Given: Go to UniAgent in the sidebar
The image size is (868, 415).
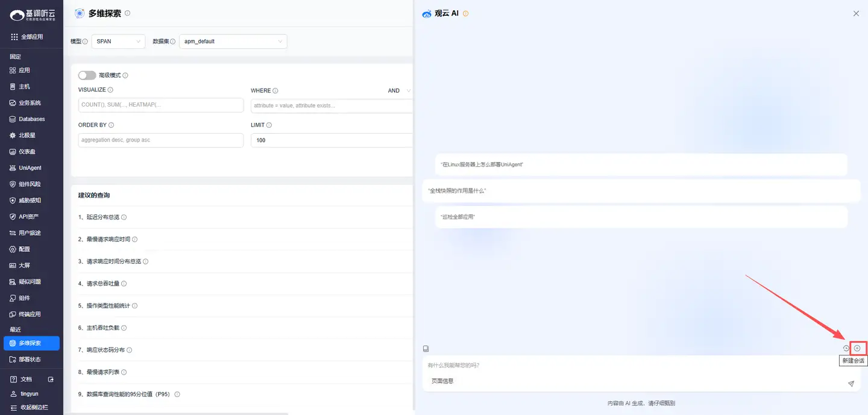Looking at the screenshot, I should pyautogui.click(x=29, y=167).
